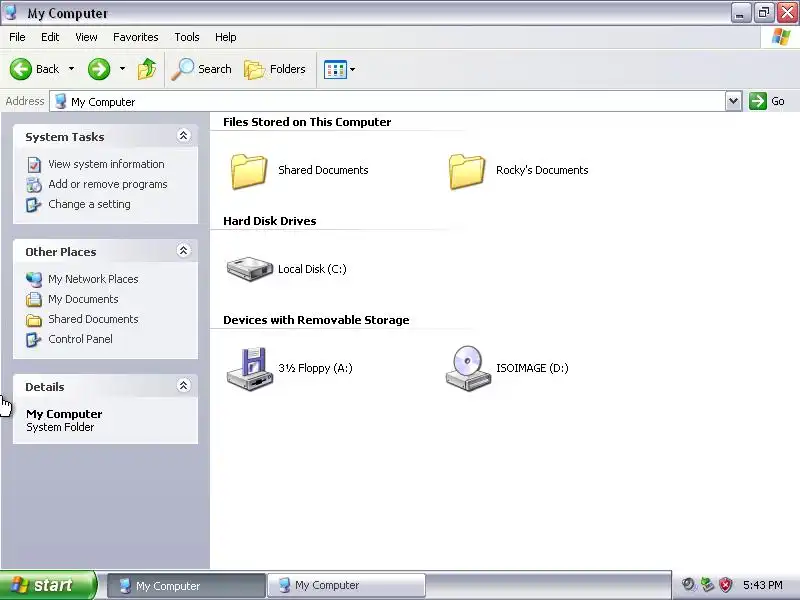Screen dimensions: 800x600
Task: Click the View system information icon
Action: pyautogui.click(x=34, y=165)
